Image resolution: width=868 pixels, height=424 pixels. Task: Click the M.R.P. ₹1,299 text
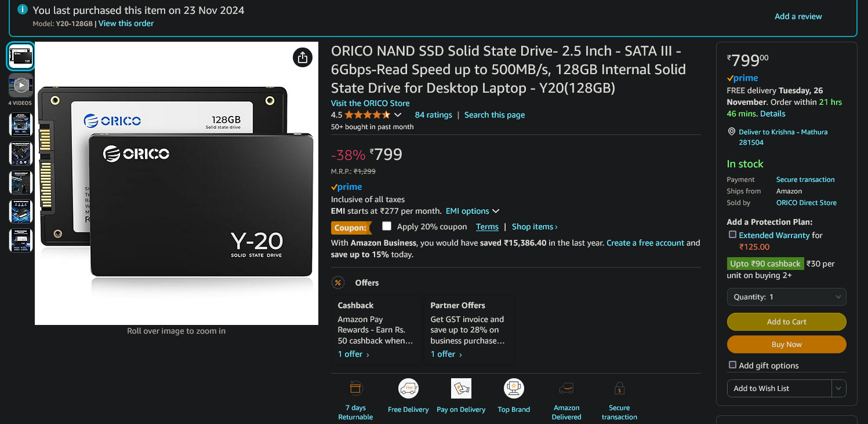tap(353, 171)
